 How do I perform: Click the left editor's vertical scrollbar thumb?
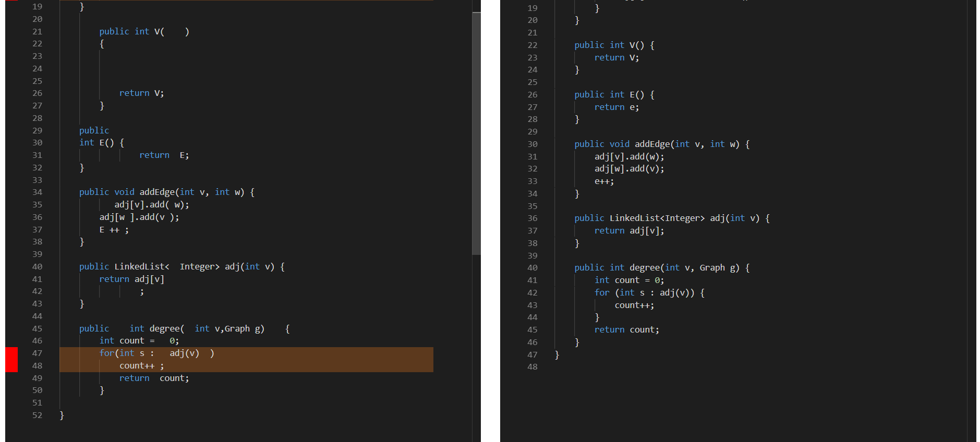tap(476, 133)
